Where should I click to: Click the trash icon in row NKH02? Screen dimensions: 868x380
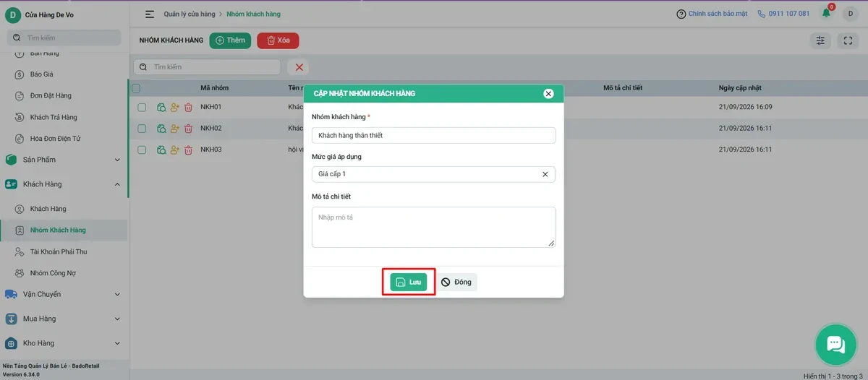pos(188,129)
